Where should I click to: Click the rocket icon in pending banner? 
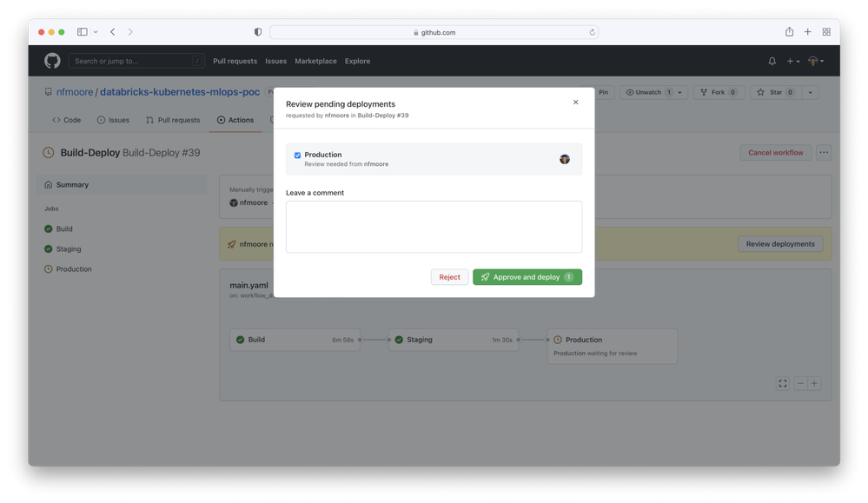pyautogui.click(x=232, y=244)
